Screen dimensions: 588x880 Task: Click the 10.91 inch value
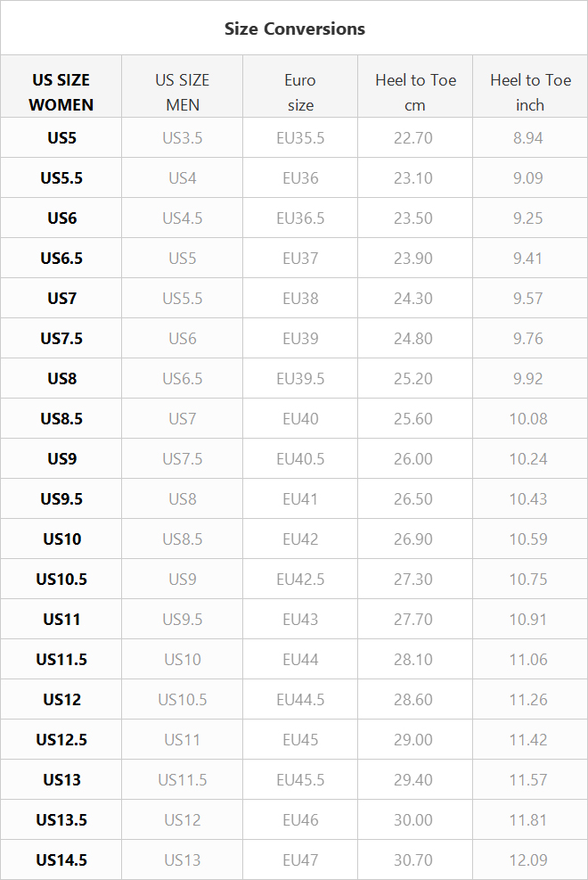pyautogui.click(x=528, y=620)
